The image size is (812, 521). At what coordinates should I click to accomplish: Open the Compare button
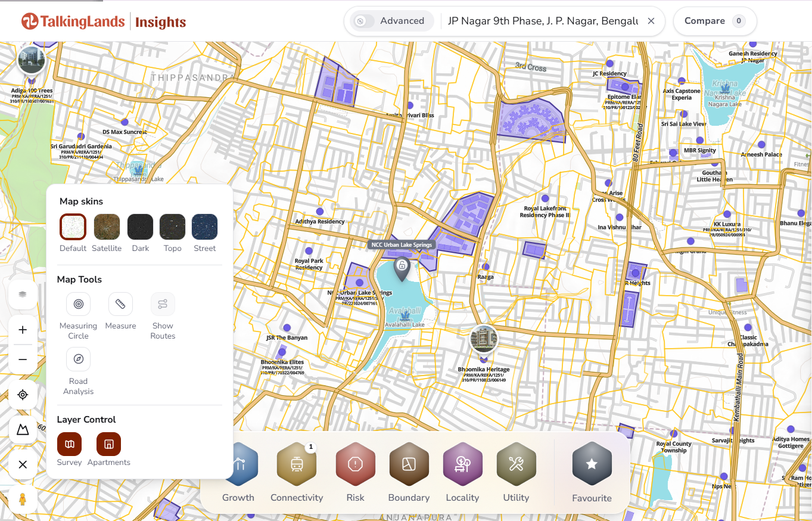click(x=715, y=21)
